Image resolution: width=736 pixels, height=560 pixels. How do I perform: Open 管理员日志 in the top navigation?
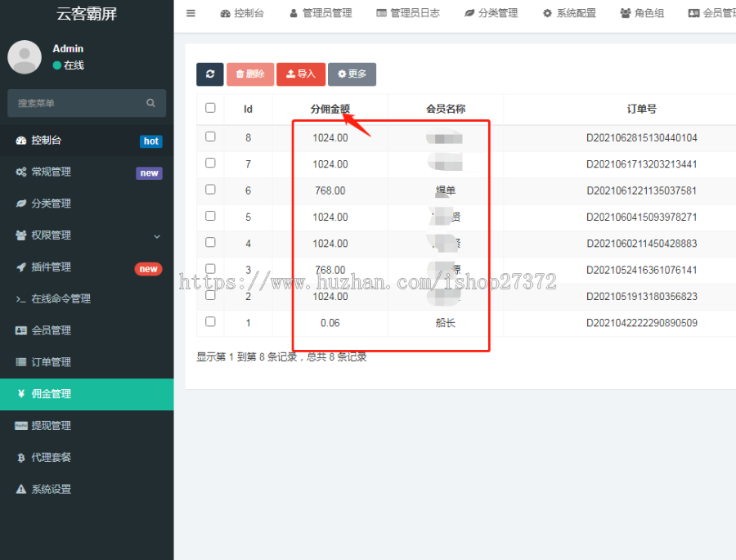coord(408,14)
